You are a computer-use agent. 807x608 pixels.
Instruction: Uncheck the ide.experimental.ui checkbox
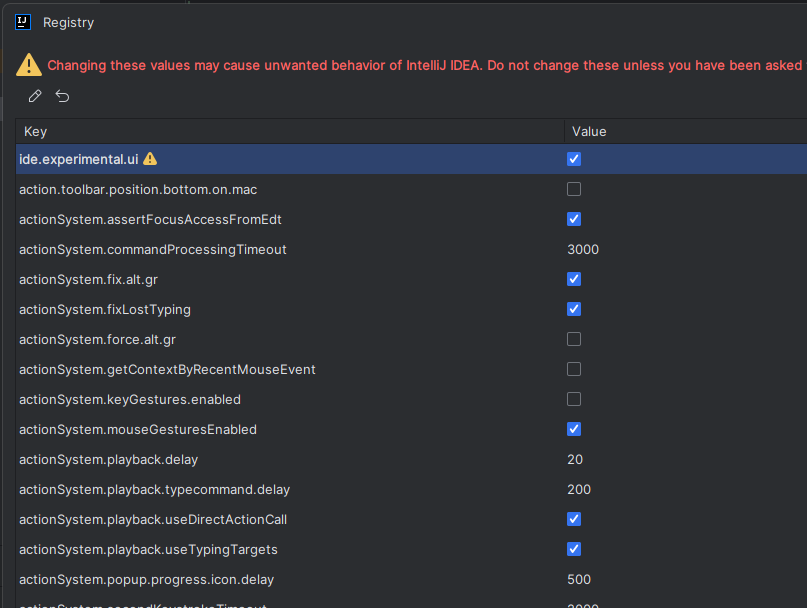click(x=574, y=159)
